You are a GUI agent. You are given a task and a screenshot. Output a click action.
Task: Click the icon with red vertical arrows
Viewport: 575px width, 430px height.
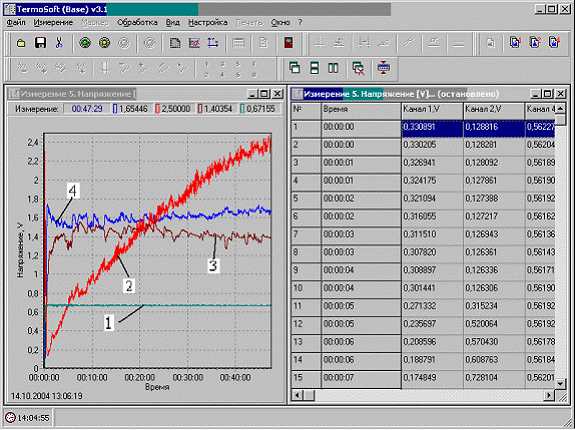(383, 68)
